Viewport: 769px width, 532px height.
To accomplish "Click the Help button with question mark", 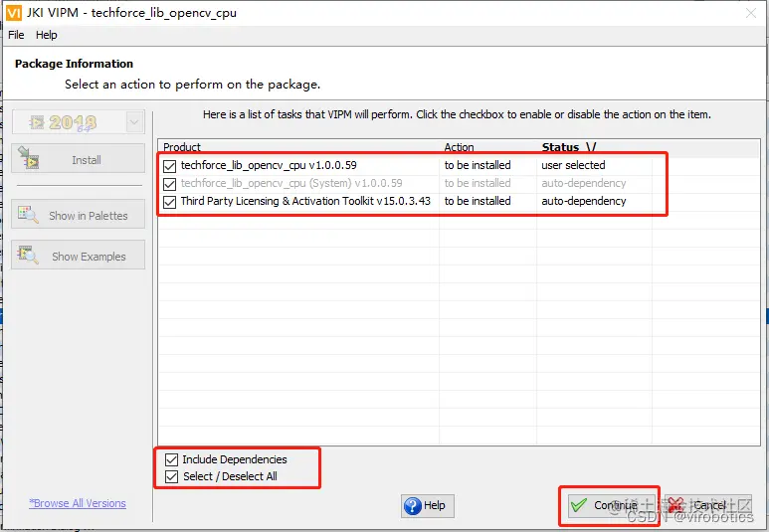I will tap(428, 505).
